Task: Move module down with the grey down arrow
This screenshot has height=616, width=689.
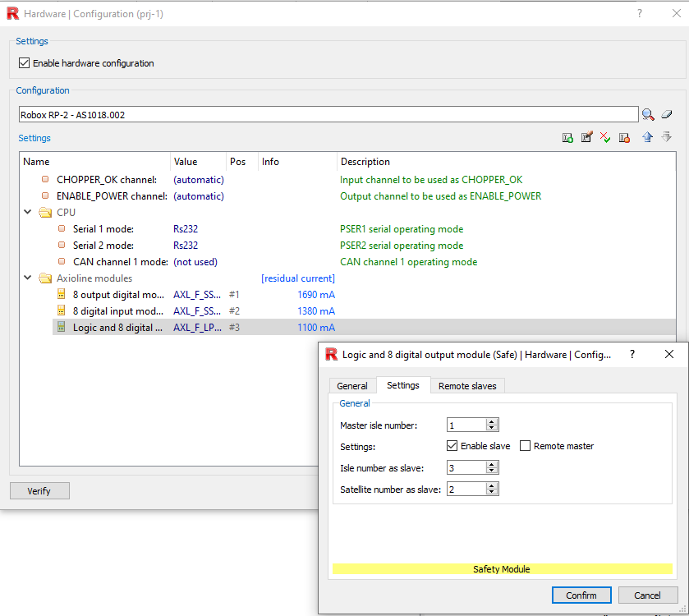Action: click(667, 136)
